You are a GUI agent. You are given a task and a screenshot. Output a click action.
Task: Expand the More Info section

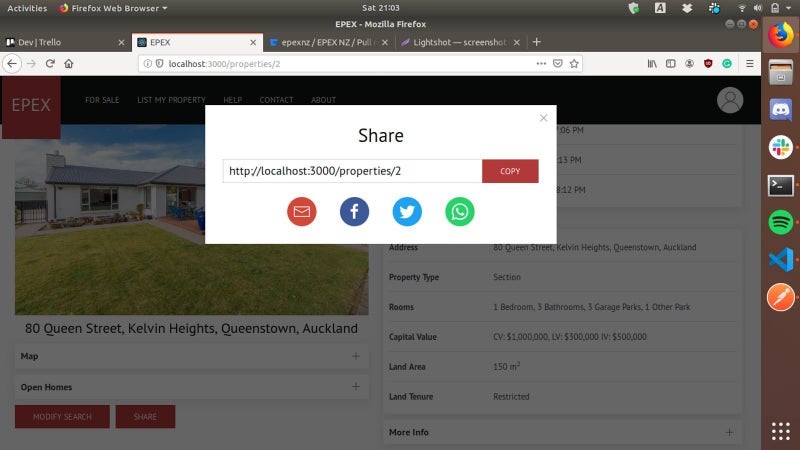tap(562, 432)
